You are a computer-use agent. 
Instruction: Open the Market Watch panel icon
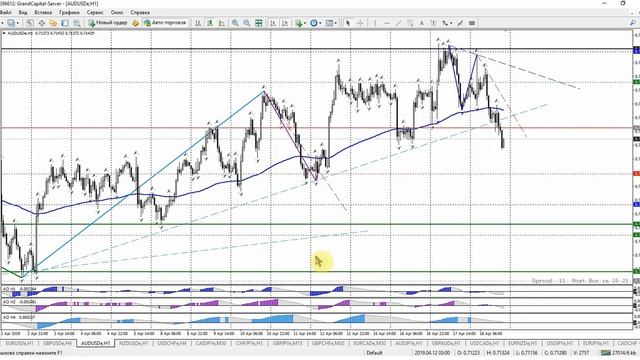pyautogui.click(x=30, y=23)
